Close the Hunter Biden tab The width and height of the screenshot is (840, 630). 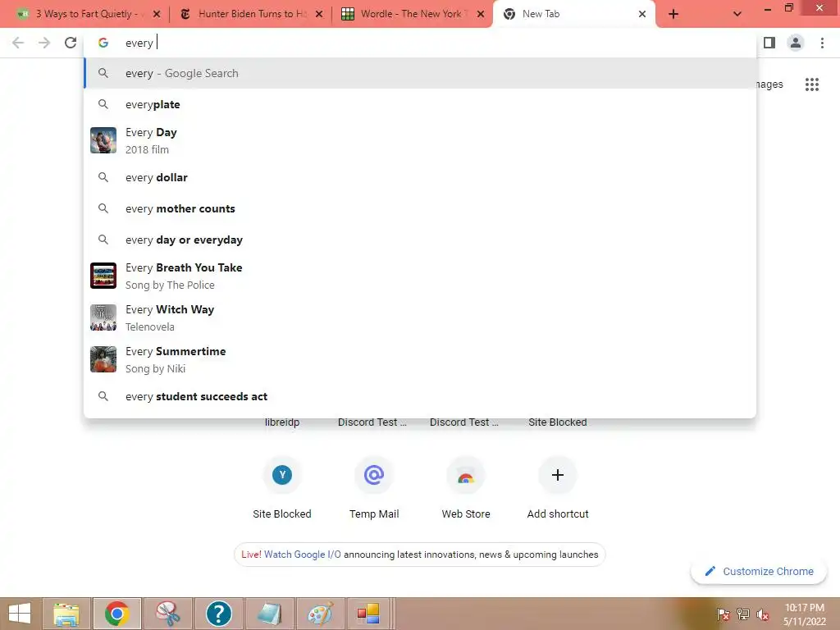319,14
